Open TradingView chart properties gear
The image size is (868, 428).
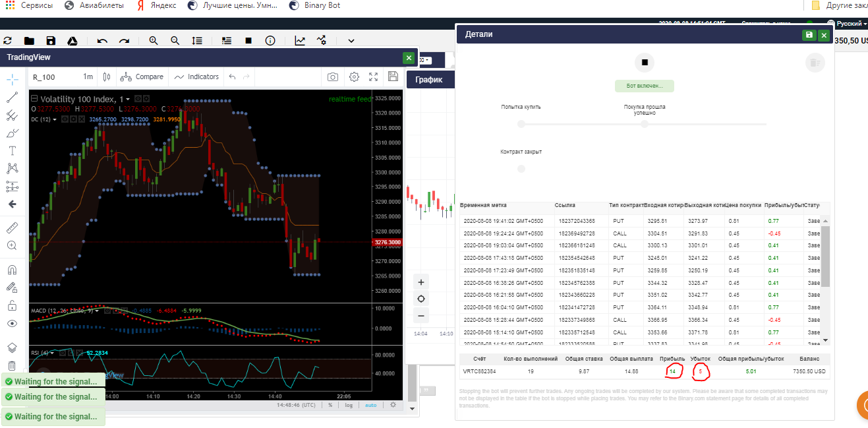[x=354, y=76]
